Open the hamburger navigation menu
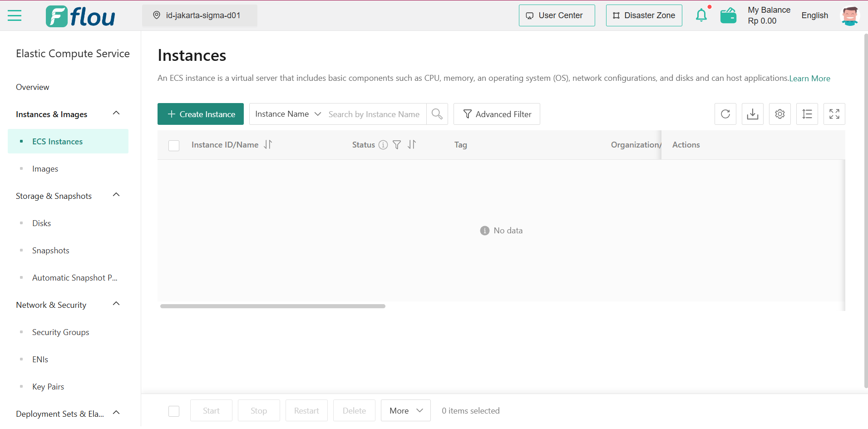 [15, 15]
